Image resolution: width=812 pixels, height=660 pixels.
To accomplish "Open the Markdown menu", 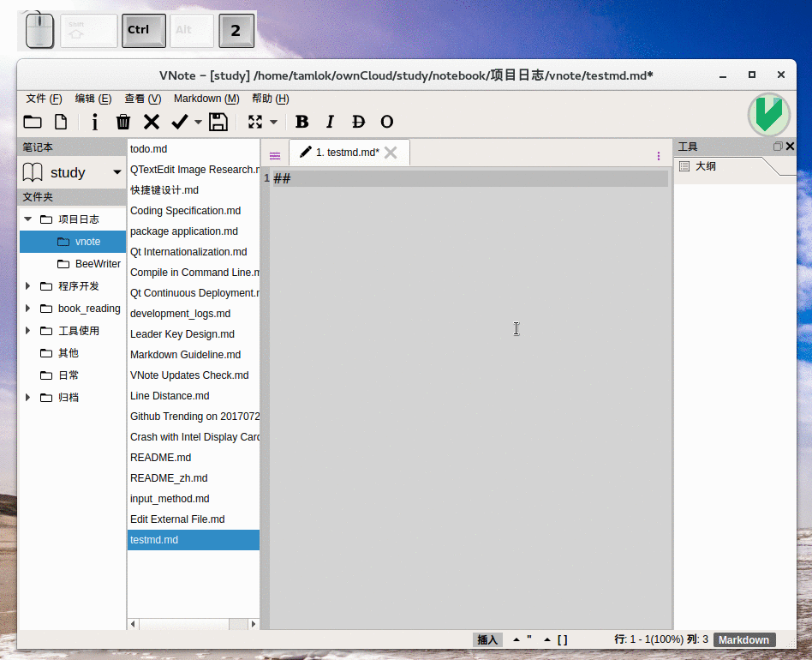I will [206, 99].
